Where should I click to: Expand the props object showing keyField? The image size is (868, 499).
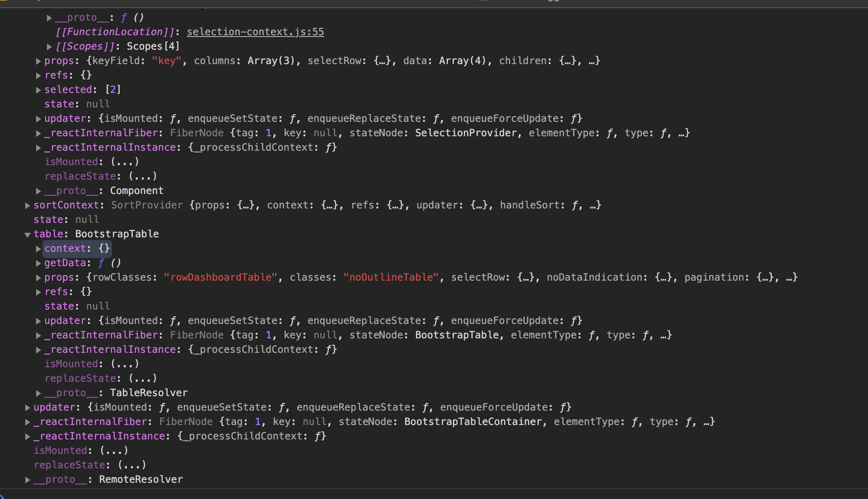[x=38, y=60]
